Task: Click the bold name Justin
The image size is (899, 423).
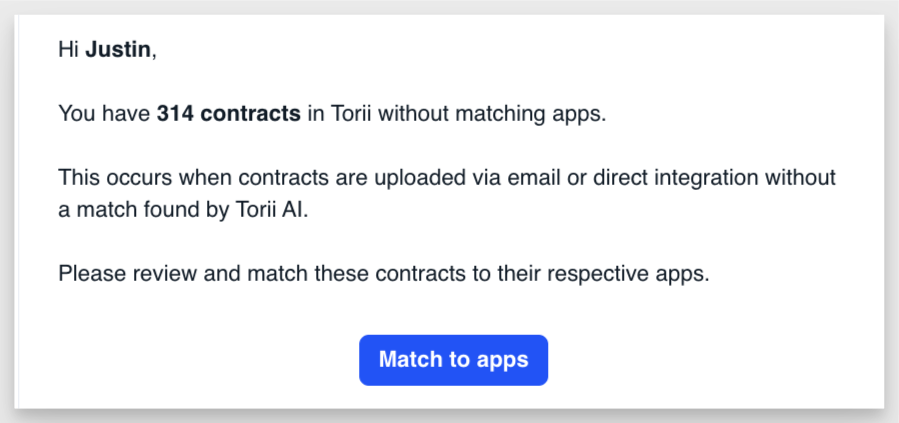Action: (118, 50)
